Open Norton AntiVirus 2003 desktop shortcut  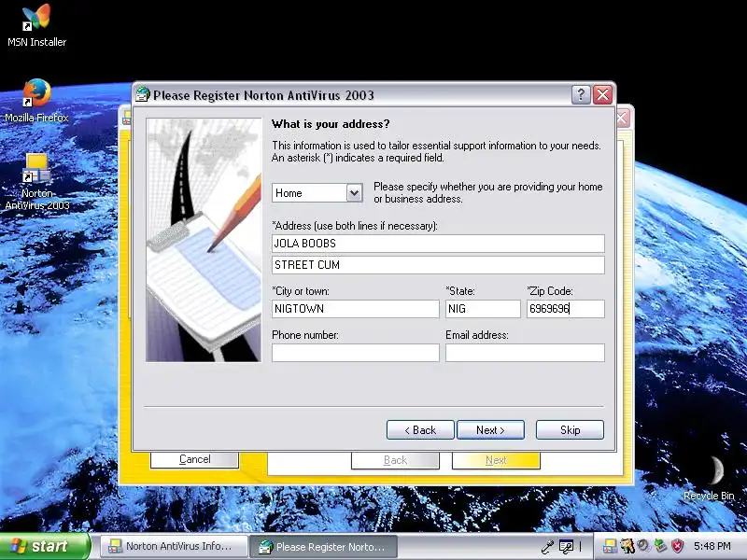pos(37,182)
